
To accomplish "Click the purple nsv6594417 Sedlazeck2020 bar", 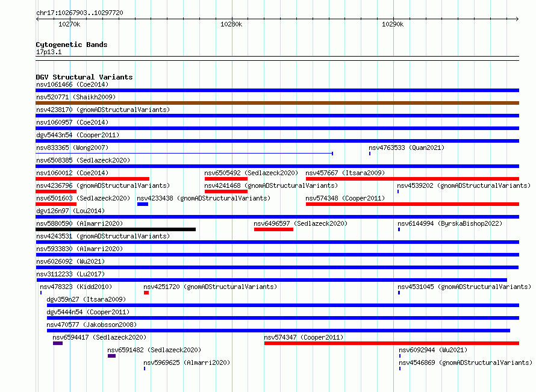I will pos(58,343).
